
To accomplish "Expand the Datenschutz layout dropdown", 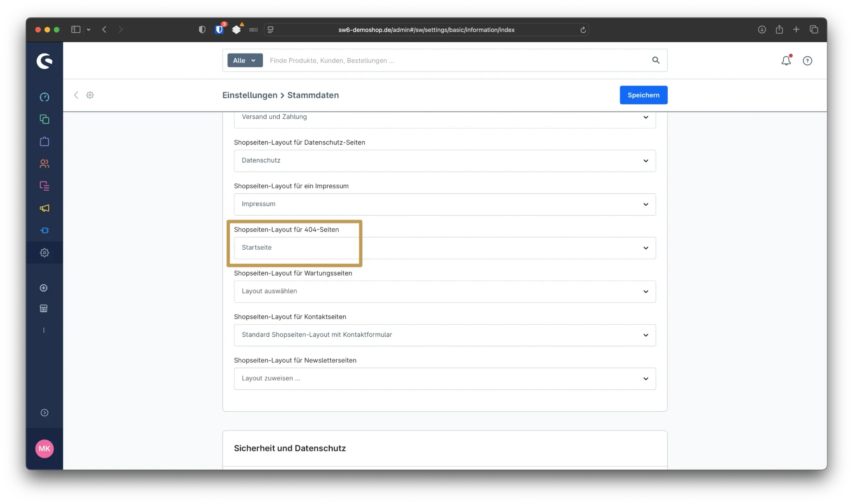I will 445,161.
